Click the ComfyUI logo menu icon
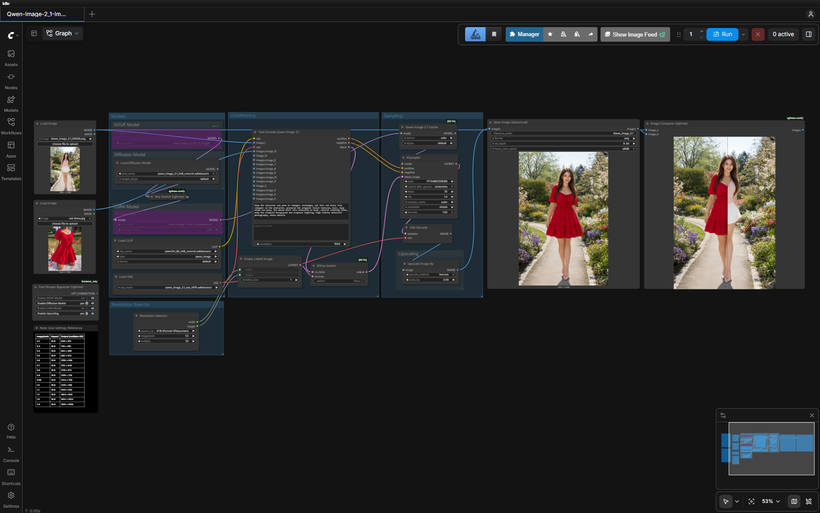This screenshot has width=820, height=513. click(x=12, y=35)
